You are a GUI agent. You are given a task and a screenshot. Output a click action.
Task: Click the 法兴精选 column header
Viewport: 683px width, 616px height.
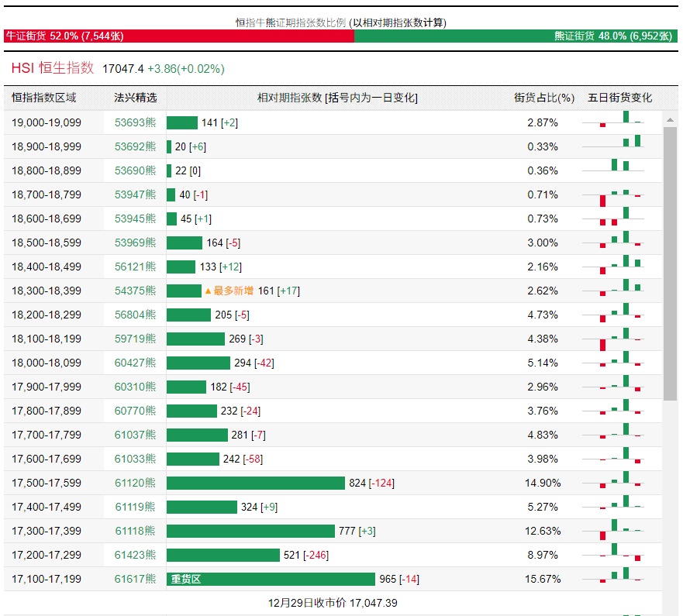click(x=135, y=98)
